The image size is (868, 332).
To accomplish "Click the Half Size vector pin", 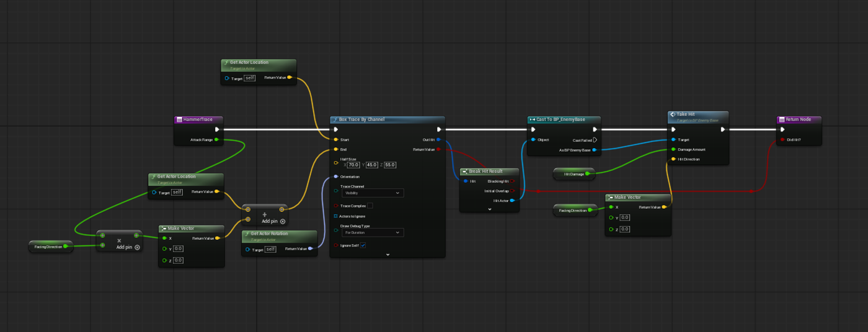I will pos(335,164).
